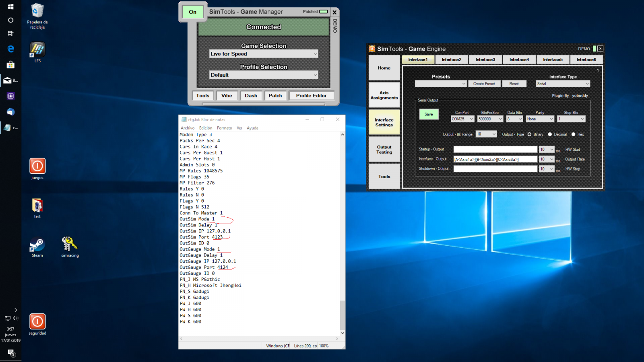Select the LFS desktop shortcut
Image resolution: width=644 pixels, height=362 pixels.
[x=37, y=52]
